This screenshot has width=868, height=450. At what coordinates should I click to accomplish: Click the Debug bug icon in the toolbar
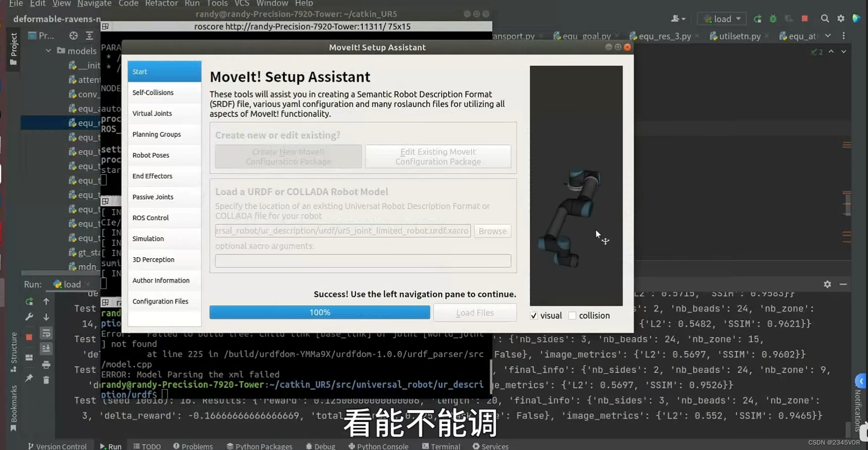[x=773, y=18]
